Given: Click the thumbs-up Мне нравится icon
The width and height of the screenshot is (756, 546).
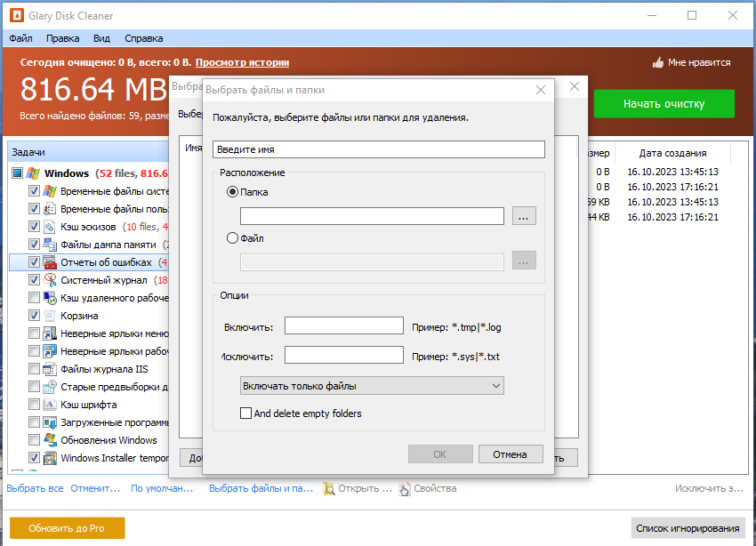Looking at the screenshot, I should pyautogui.click(x=657, y=62).
